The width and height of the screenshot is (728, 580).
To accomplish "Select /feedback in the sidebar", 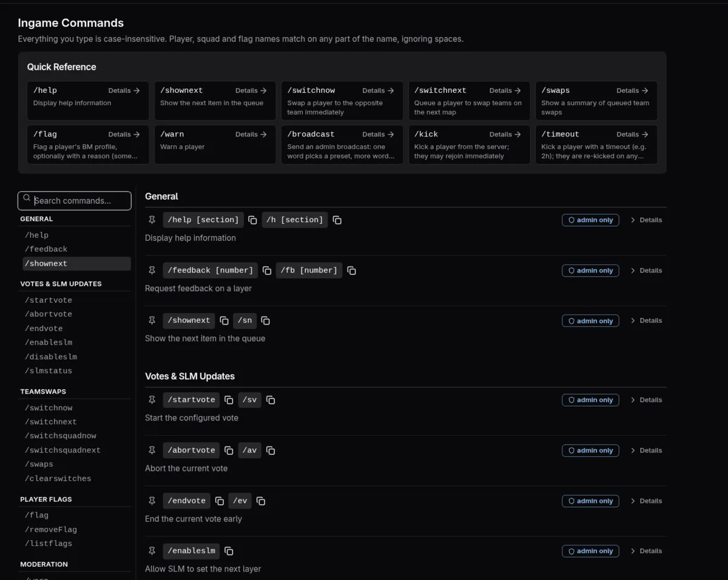I will click(76, 249).
